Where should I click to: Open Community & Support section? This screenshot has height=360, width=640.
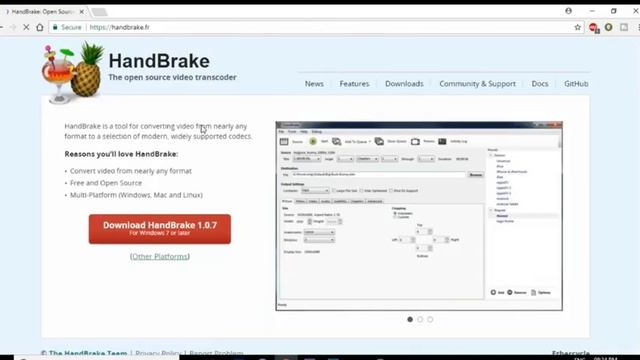coord(477,84)
